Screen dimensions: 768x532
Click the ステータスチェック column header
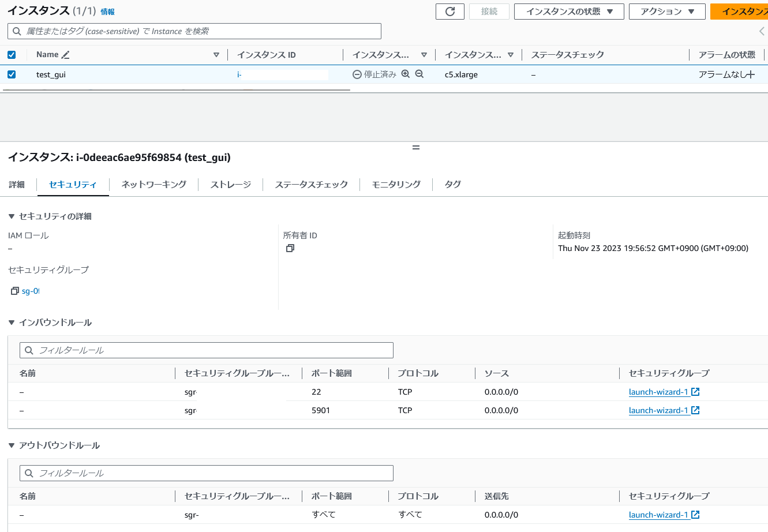568,55
